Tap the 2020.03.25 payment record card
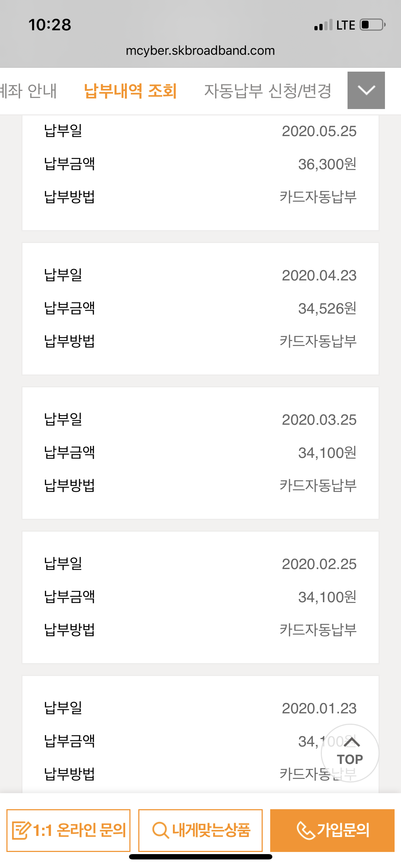The image size is (401, 868). (200, 453)
